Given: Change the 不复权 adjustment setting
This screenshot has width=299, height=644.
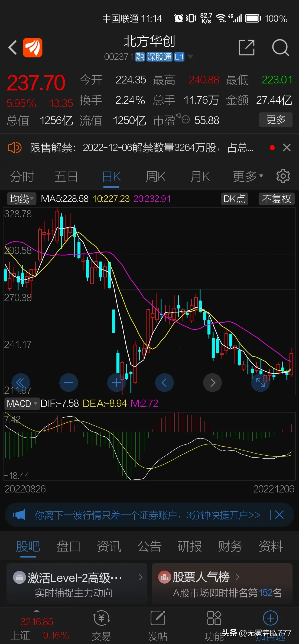Looking at the screenshot, I should click(x=277, y=199).
